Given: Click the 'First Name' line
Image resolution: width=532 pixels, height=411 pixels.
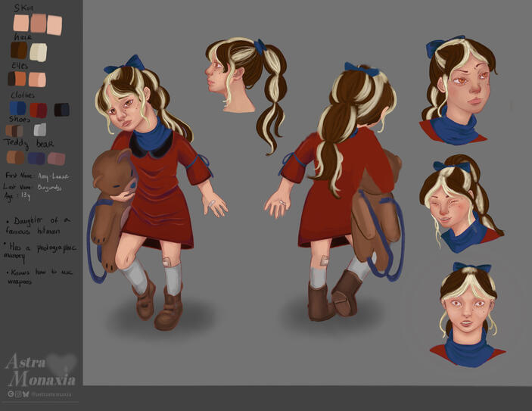Looking at the screenshot, I should [x=37, y=176].
